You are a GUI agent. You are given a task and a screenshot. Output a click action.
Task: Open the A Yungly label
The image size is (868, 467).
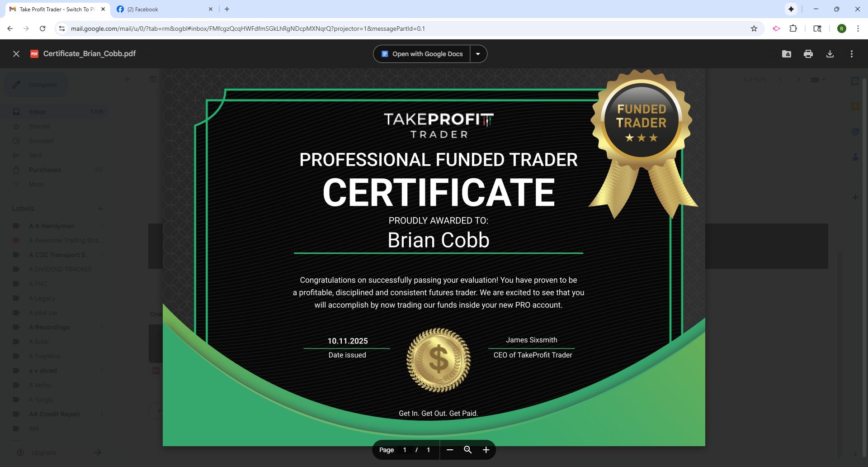[x=54, y=400]
